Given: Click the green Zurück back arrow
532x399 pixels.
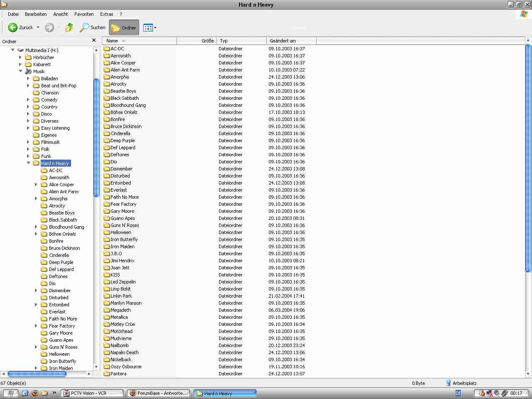Looking at the screenshot, I should (13, 27).
